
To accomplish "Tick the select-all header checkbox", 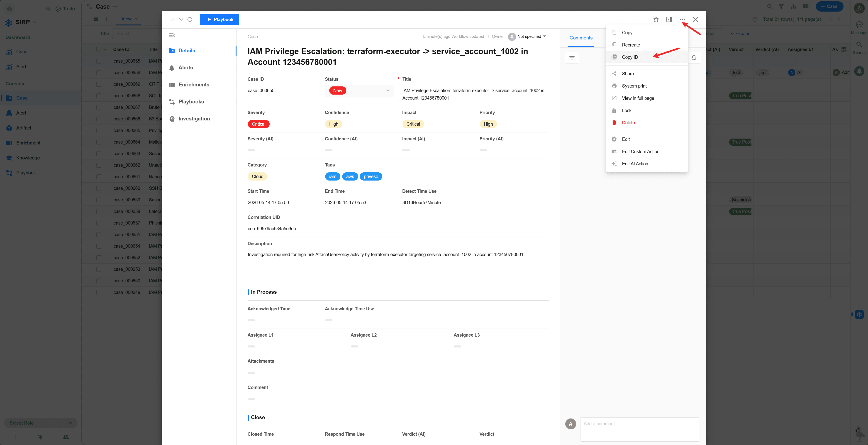I will tap(99, 49).
